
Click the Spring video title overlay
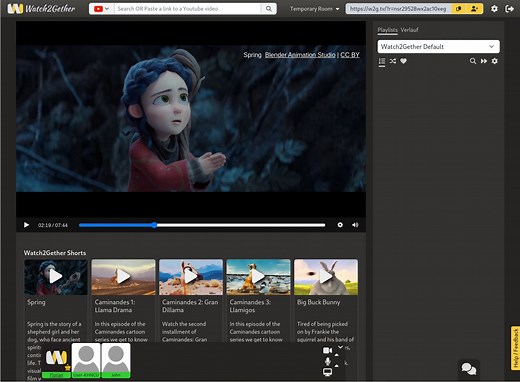[x=252, y=55]
